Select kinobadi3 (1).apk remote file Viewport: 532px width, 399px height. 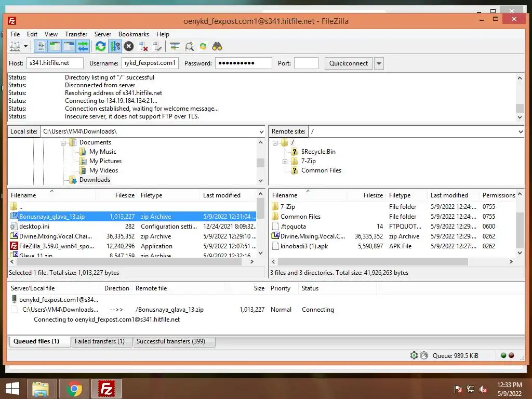[x=393, y=246]
